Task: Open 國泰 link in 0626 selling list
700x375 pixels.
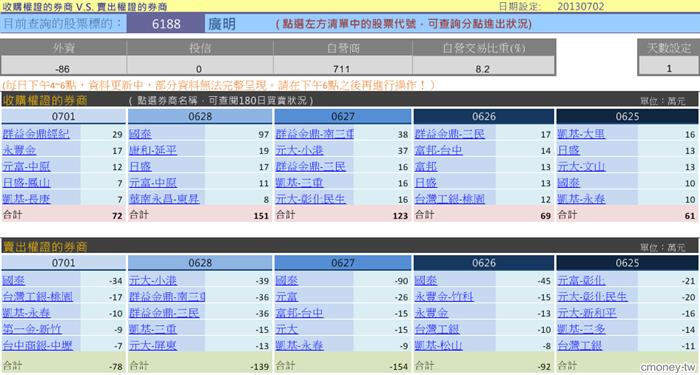Action: pos(426,280)
